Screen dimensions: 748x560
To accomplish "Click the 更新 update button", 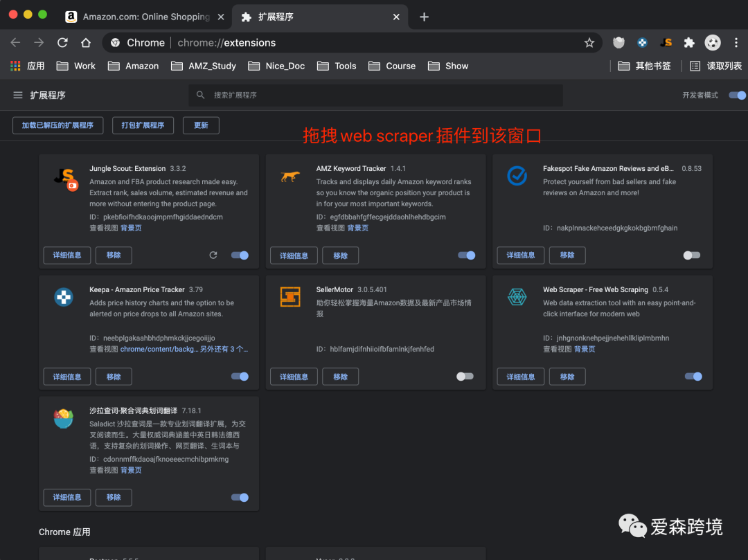I will pyautogui.click(x=201, y=125).
